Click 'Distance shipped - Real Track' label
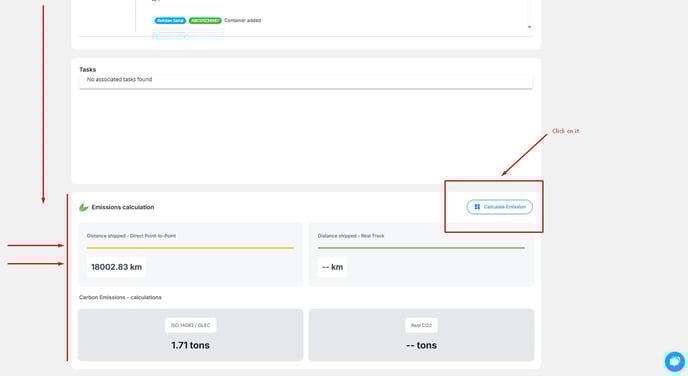Viewport: 688px width, 376px height. coord(351,236)
